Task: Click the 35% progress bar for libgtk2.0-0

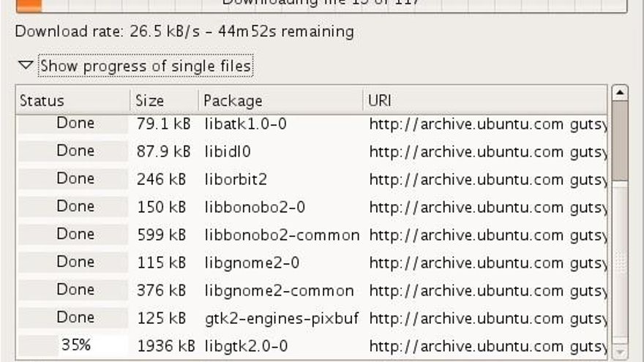Action: click(x=73, y=345)
